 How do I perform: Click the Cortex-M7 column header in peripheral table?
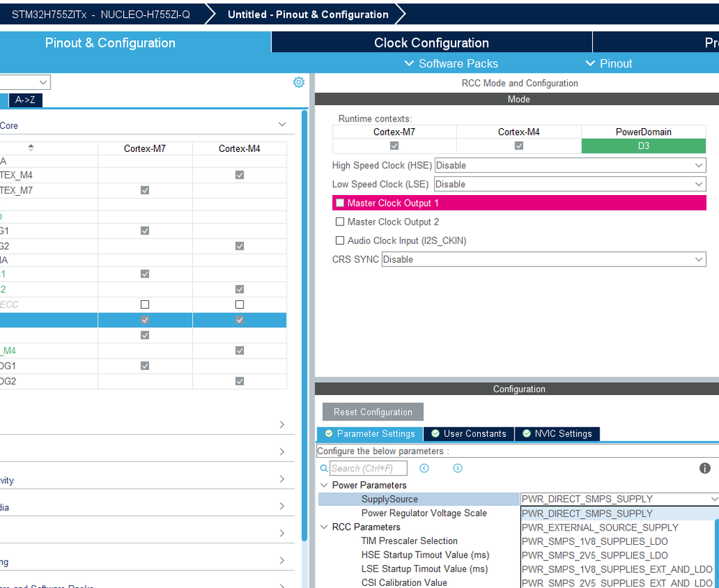(145, 148)
